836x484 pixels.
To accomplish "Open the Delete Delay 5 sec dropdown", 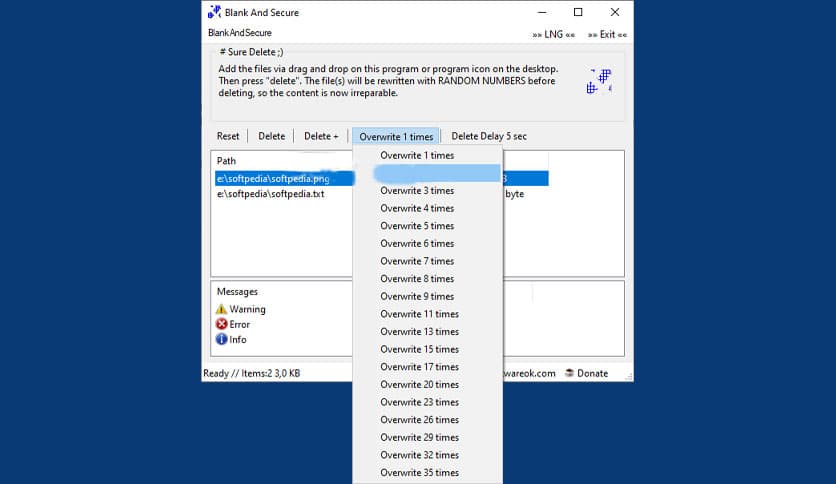I will [x=488, y=136].
